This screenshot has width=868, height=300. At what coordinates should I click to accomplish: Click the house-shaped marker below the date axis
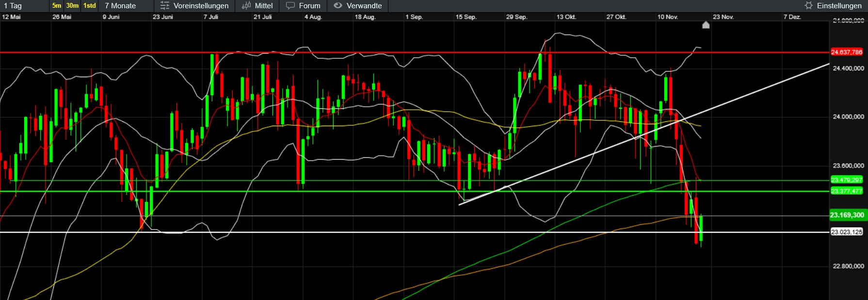tap(706, 25)
